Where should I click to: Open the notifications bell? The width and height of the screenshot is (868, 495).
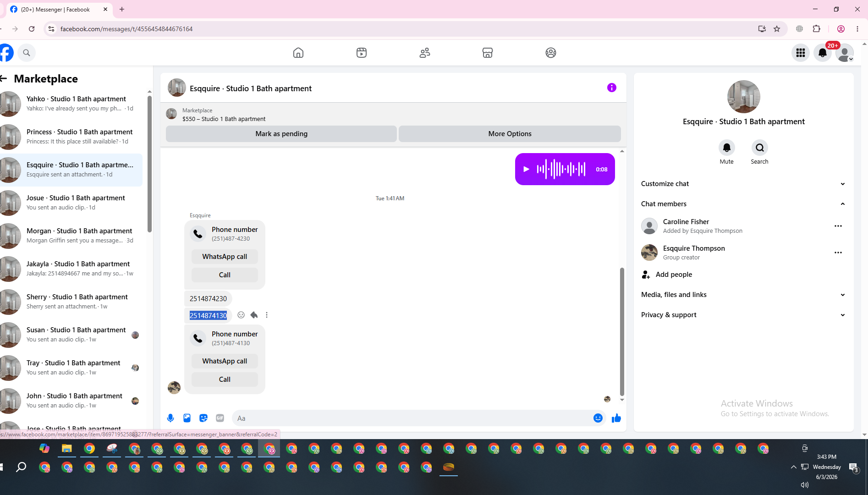tap(823, 53)
